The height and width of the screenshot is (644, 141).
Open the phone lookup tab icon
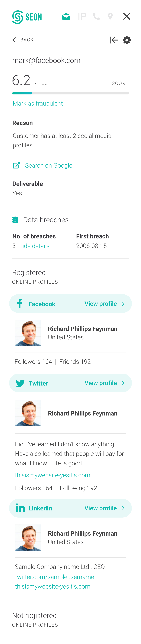pyautogui.click(x=96, y=16)
